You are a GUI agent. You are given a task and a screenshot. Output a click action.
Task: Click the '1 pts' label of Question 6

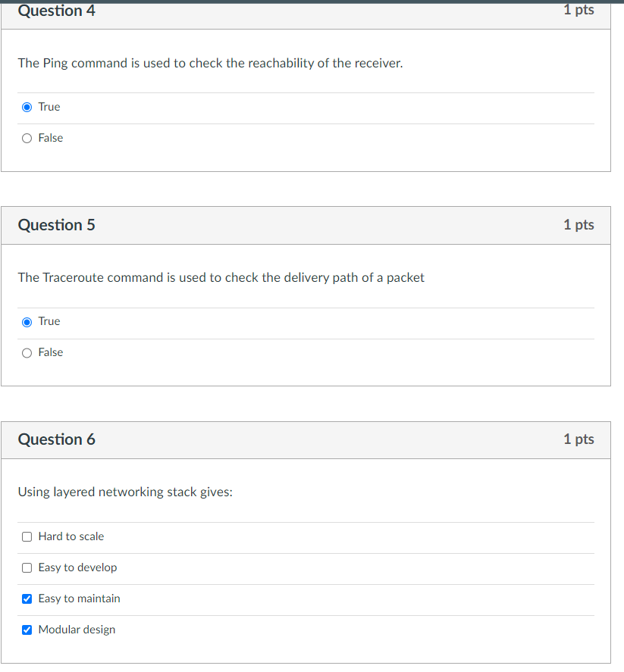coord(579,439)
